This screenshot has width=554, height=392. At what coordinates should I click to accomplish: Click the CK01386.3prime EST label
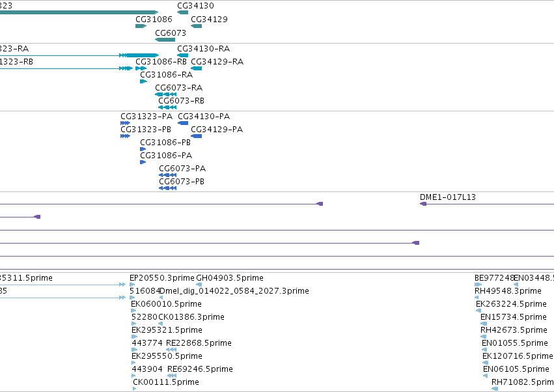pyautogui.click(x=191, y=317)
